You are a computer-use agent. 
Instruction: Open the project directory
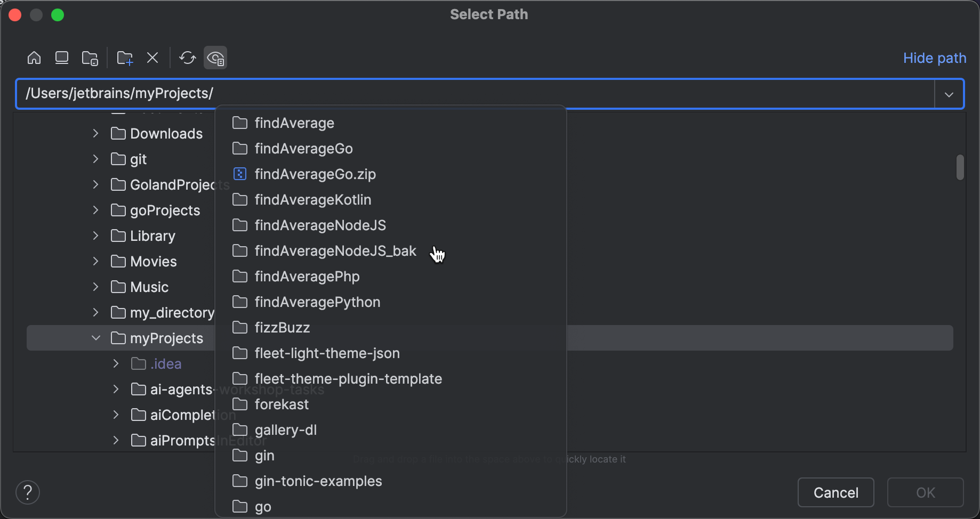tap(90, 58)
